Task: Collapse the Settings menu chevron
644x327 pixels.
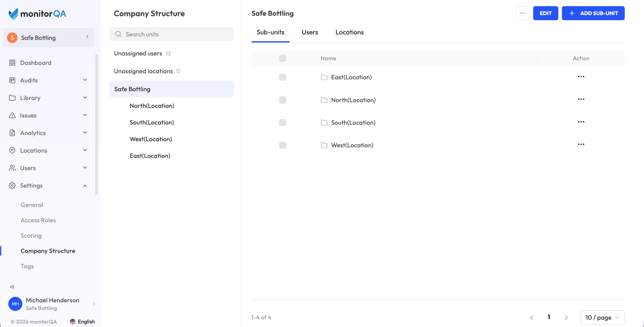Action: (x=85, y=186)
